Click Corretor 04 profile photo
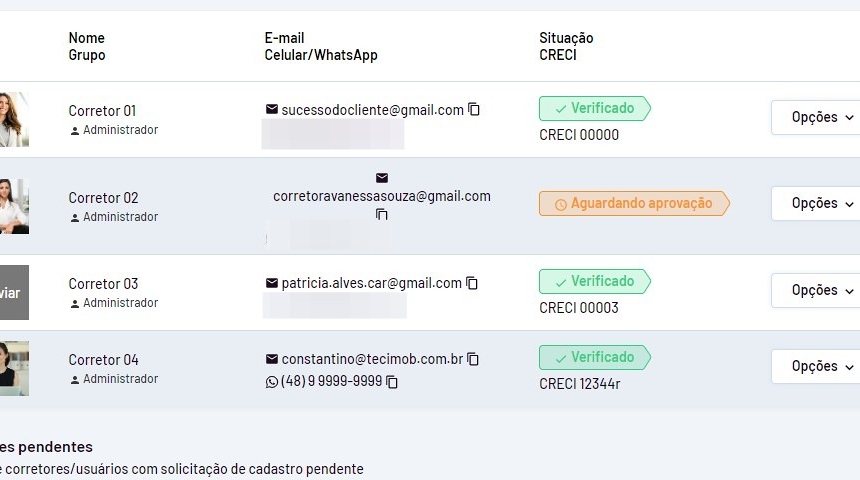860x480 pixels. click(x=14, y=368)
